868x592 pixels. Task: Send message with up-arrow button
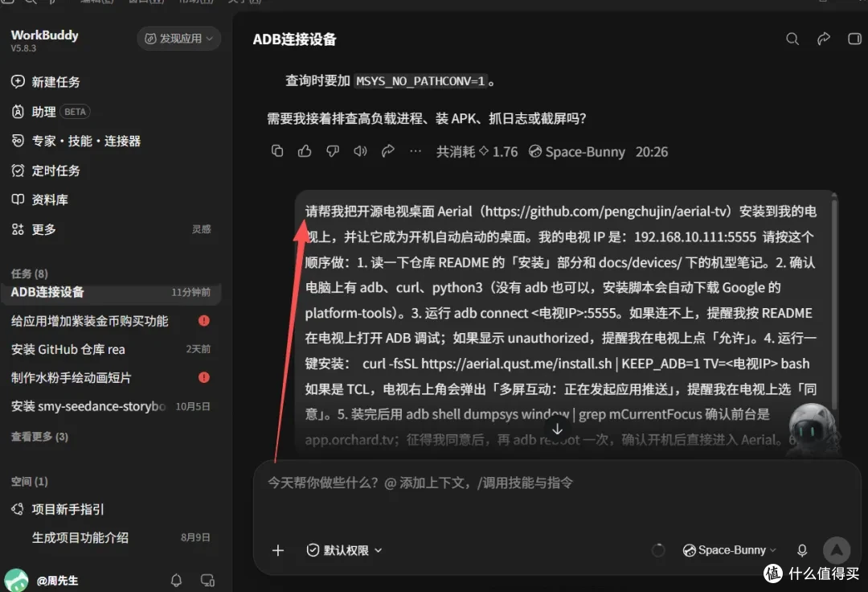tap(837, 550)
